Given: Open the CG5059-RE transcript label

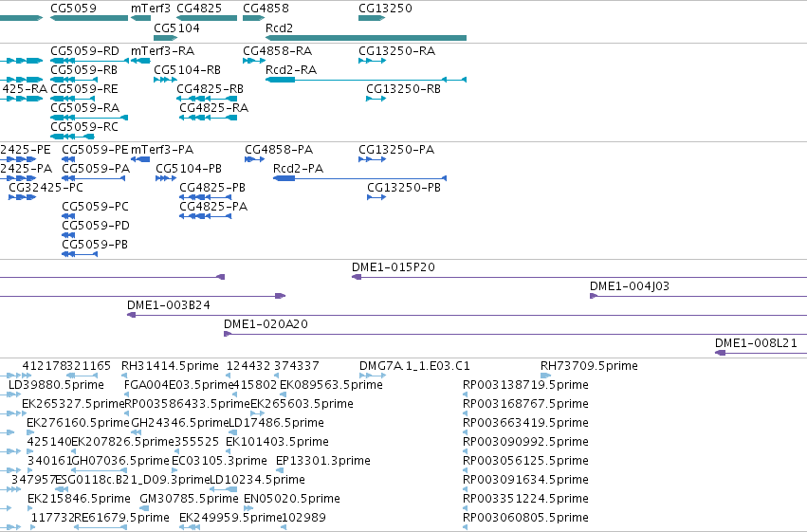Looking at the screenshot, I should pyautogui.click(x=84, y=89).
